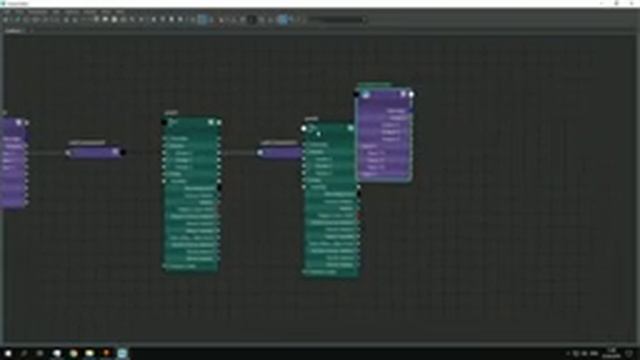This screenshot has height=360, width=640.
Task: Click output port of cut-off left purple node
Action: [x=27, y=122]
